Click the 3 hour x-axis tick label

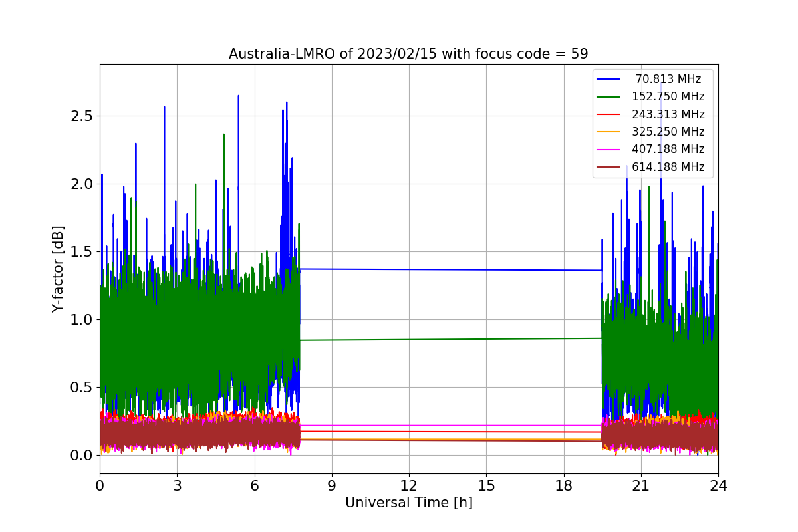pyautogui.click(x=177, y=486)
